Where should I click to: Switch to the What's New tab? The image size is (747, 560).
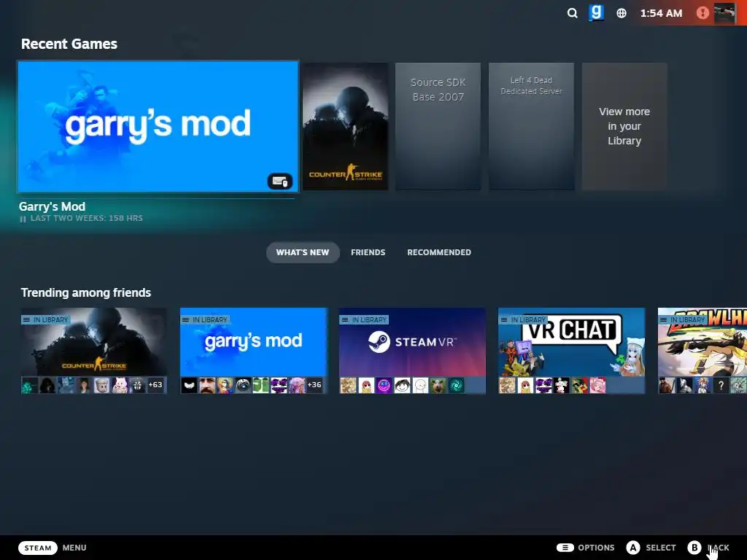(303, 252)
